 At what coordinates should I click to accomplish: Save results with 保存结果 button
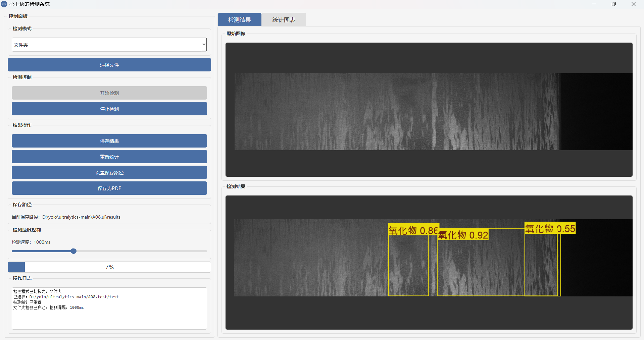click(109, 141)
